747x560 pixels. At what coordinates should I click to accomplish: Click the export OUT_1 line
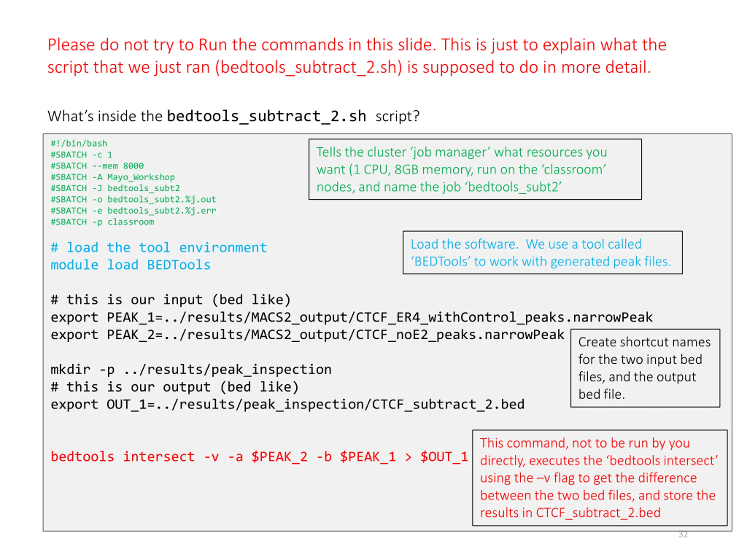287,404
